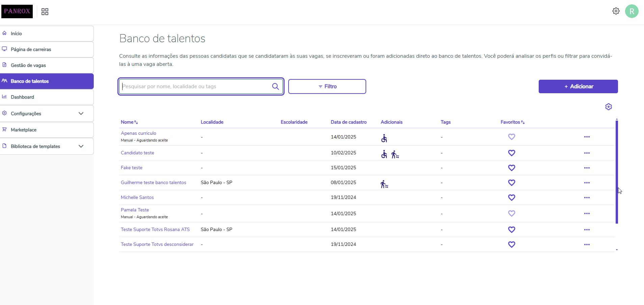Click the search magnifier icon
Viewport: 644px width, 305px height.
pos(275,86)
